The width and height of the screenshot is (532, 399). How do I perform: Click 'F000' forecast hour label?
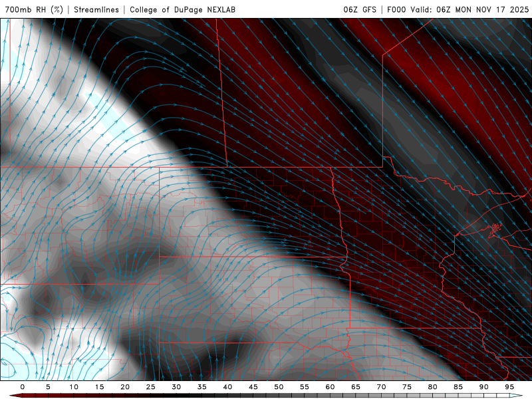tap(396, 9)
